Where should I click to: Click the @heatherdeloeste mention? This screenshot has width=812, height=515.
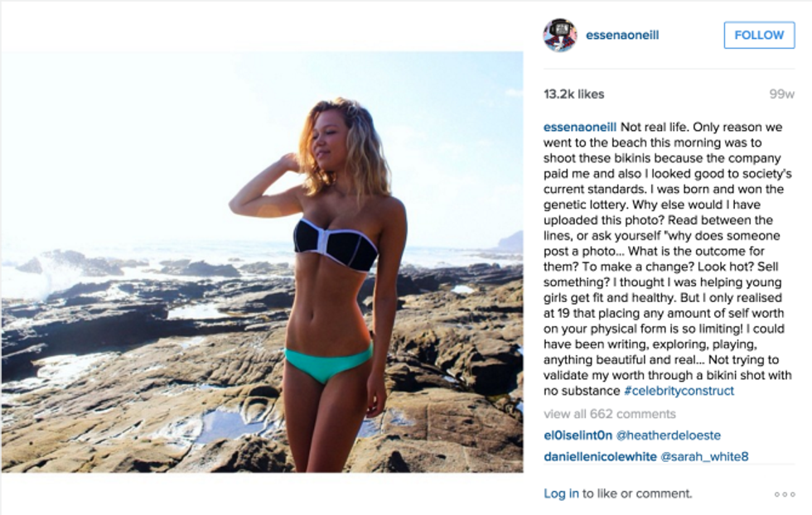click(x=668, y=436)
